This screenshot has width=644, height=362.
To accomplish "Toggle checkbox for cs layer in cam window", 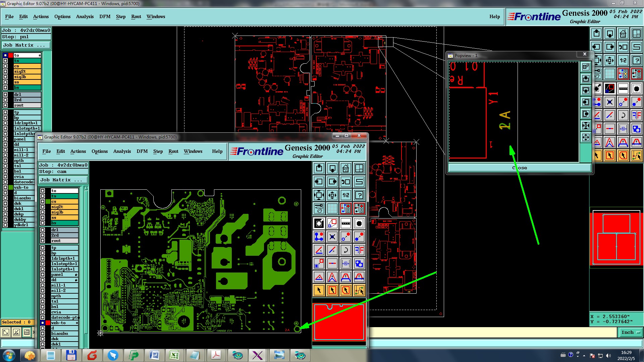I will 43,201.
